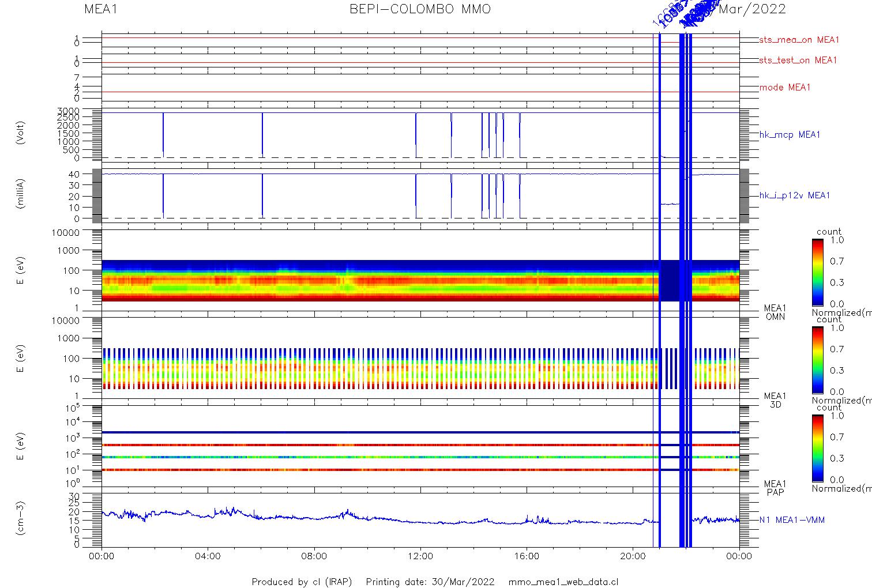Click the 12:00 time axis tick label
The width and height of the screenshot is (872, 588).
click(x=420, y=556)
